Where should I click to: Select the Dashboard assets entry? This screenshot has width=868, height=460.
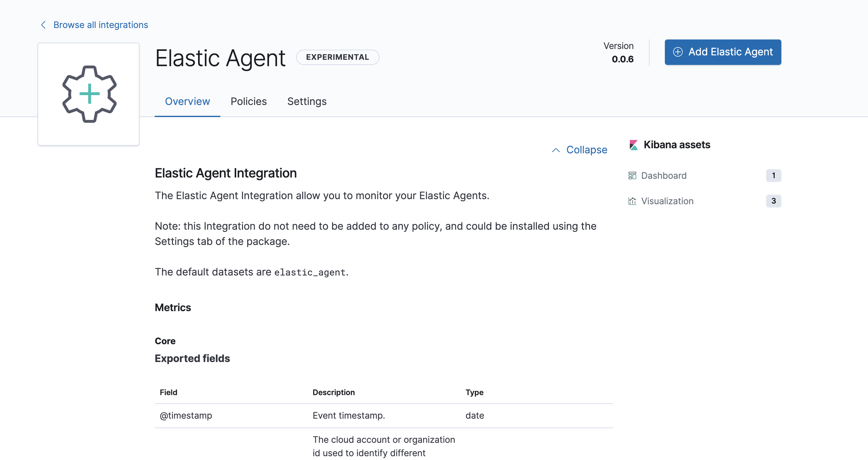tap(664, 176)
